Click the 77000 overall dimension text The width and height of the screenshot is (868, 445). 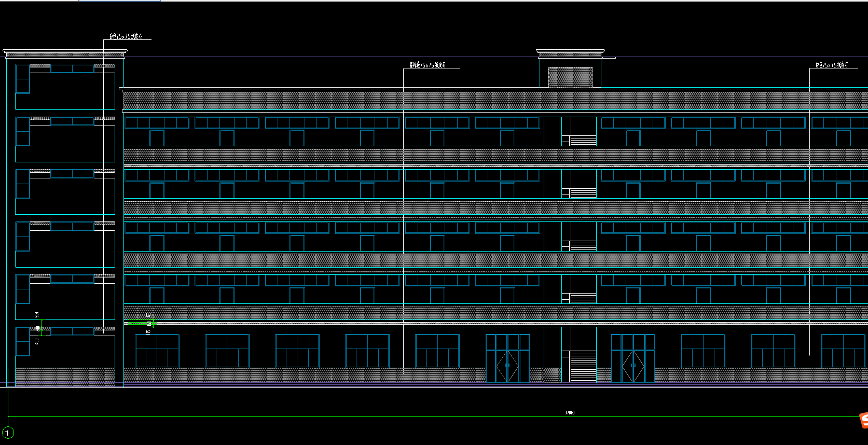point(570,413)
